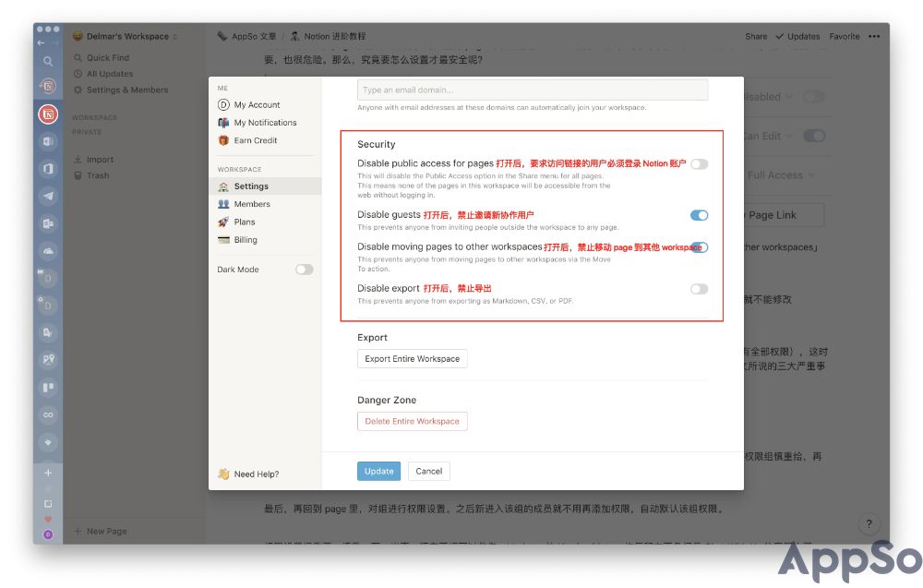Click the Billing credit card icon

click(223, 240)
